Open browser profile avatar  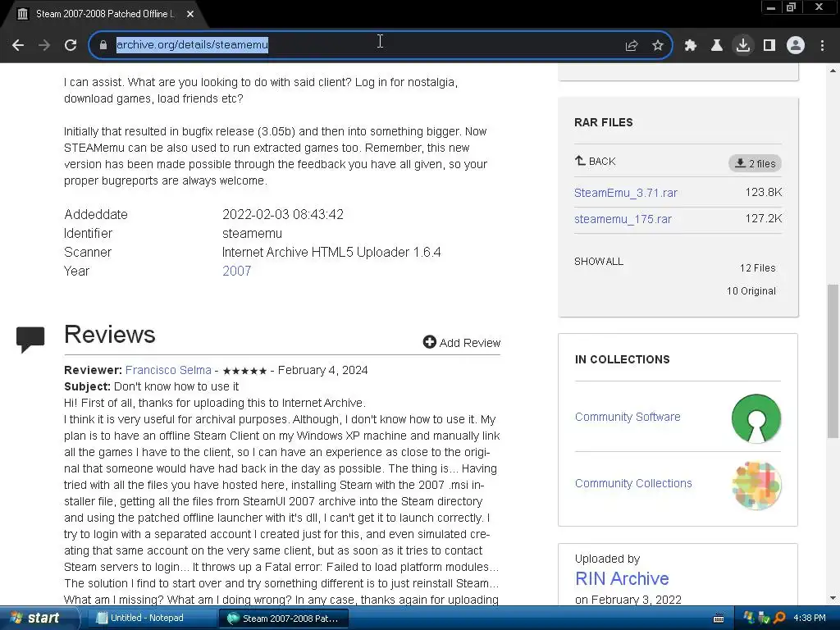(796, 45)
